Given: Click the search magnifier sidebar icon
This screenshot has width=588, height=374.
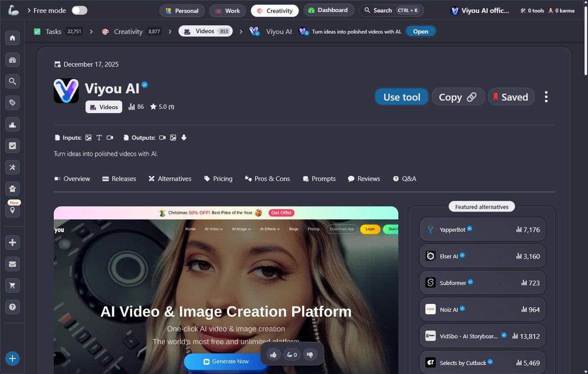Looking at the screenshot, I should [12, 81].
